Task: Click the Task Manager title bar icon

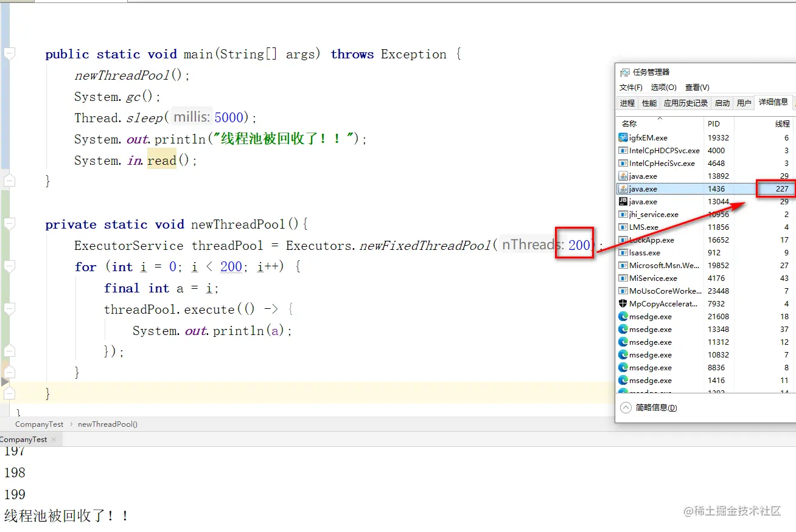Action: tap(624, 72)
